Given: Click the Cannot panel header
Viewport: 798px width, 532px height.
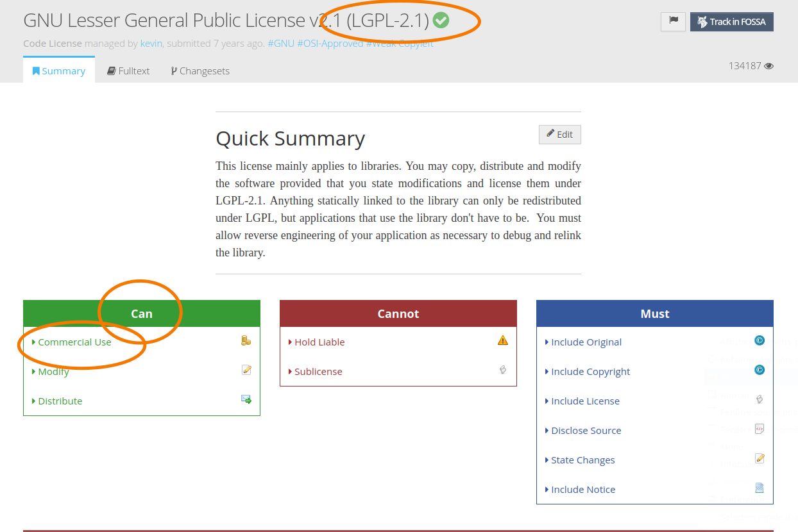Looking at the screenshot, I should (x=398, y=313).
